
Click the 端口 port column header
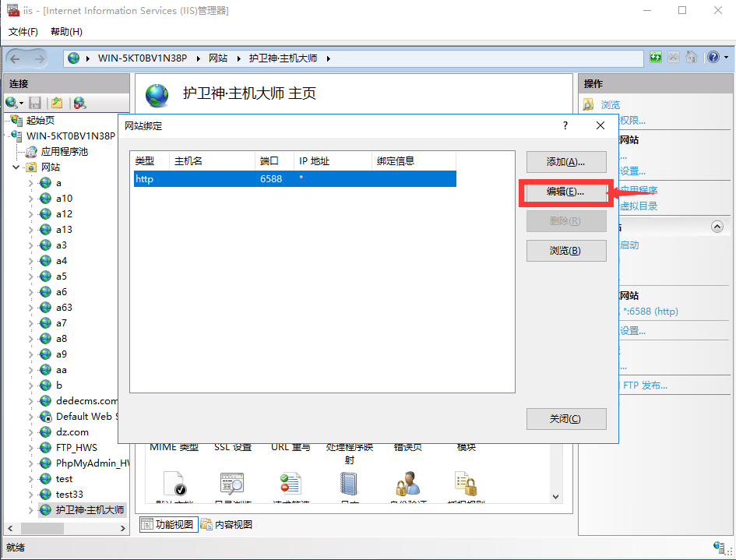269,161
